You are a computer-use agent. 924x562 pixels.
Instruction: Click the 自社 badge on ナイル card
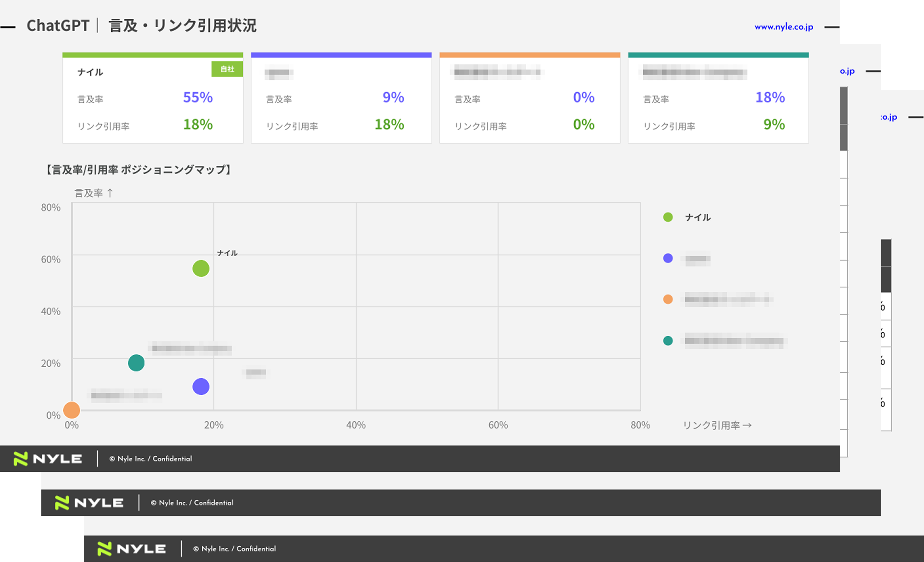tap(227, 69)
